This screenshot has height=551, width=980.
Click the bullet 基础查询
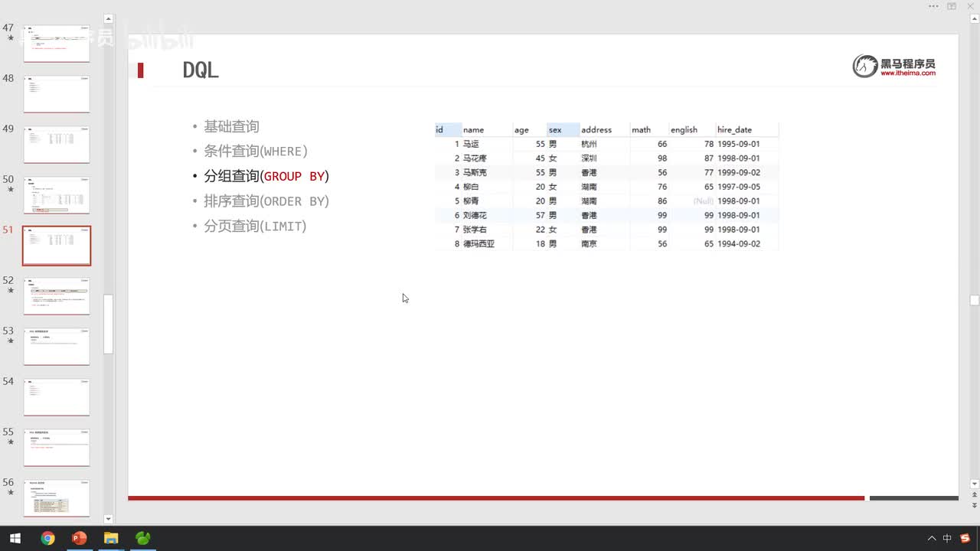point(231,126)
